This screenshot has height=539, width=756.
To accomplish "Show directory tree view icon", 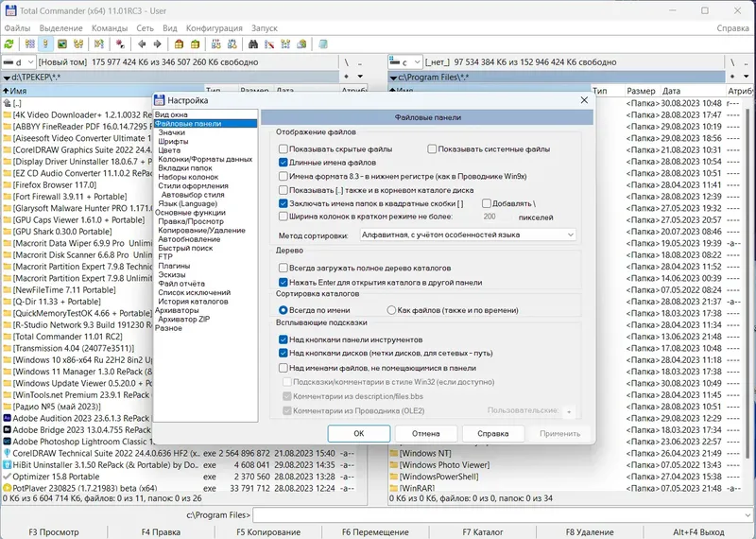I will tap(78, 44).
